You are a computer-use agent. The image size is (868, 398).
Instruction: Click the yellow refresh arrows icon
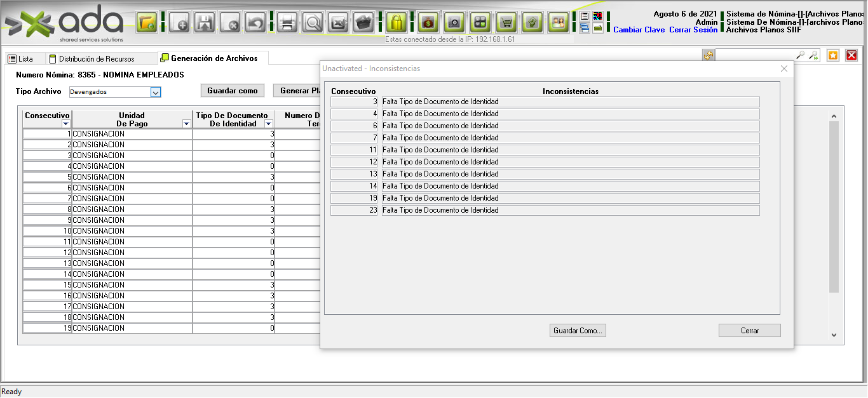[709, 55]
